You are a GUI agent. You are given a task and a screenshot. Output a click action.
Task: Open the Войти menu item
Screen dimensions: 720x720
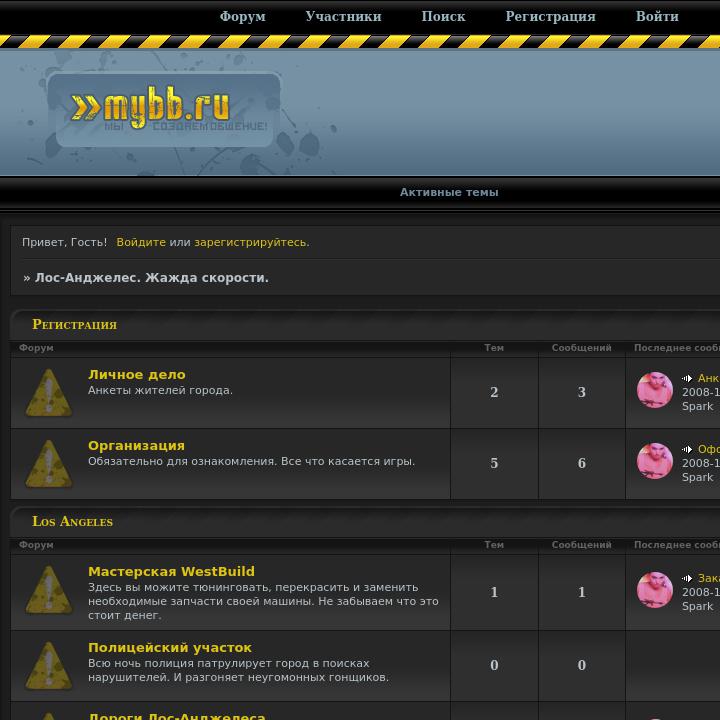[657, 17]
